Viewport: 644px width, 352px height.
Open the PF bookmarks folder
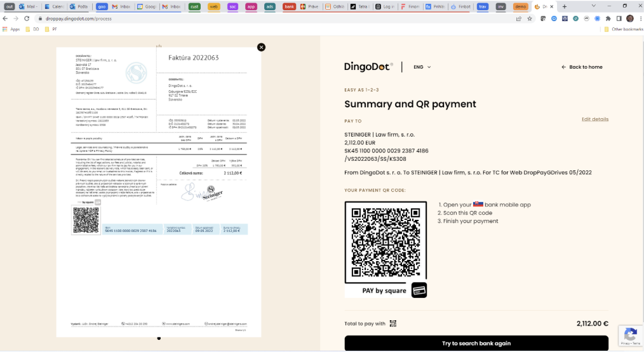(51, 29)
